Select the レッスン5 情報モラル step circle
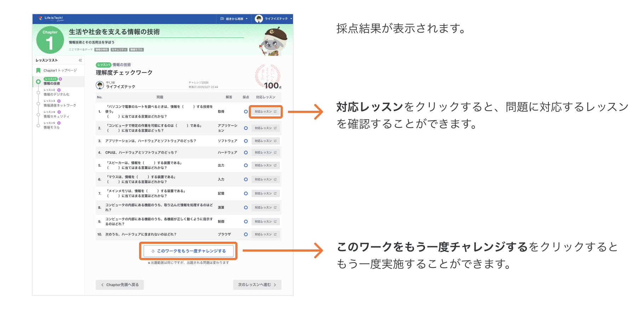The height and width of the screenshot is (317, 644). 38,125
